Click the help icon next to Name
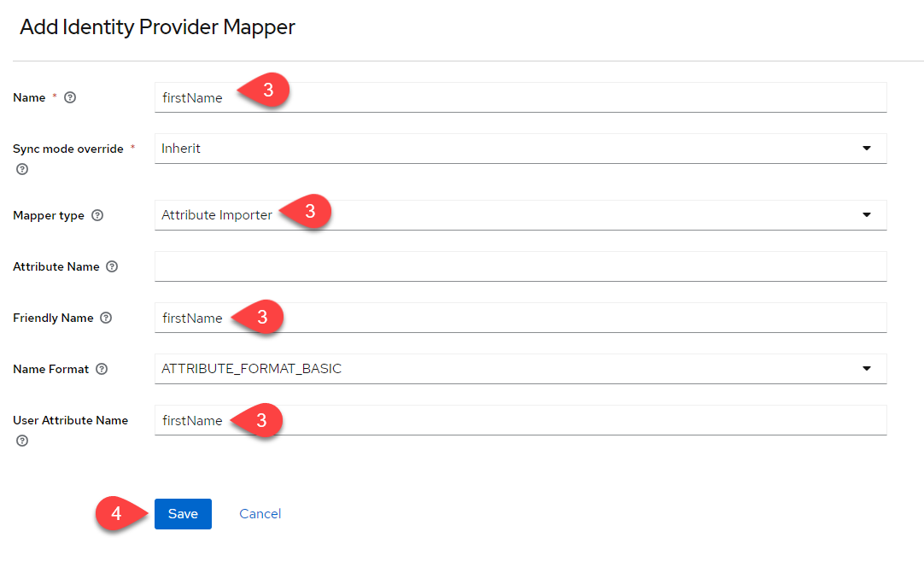924x561 pixels. click(70, 98)
